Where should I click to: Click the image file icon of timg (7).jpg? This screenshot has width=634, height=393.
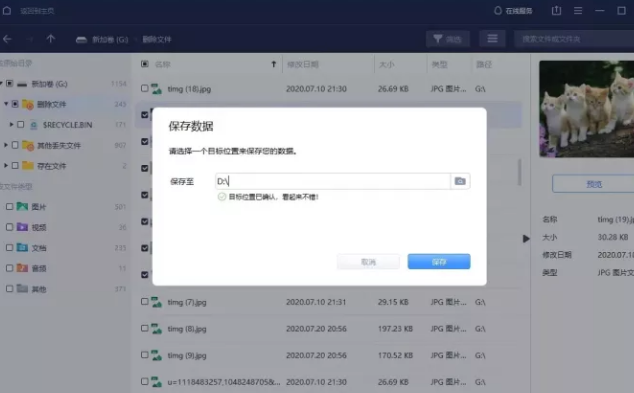[156, 302]
